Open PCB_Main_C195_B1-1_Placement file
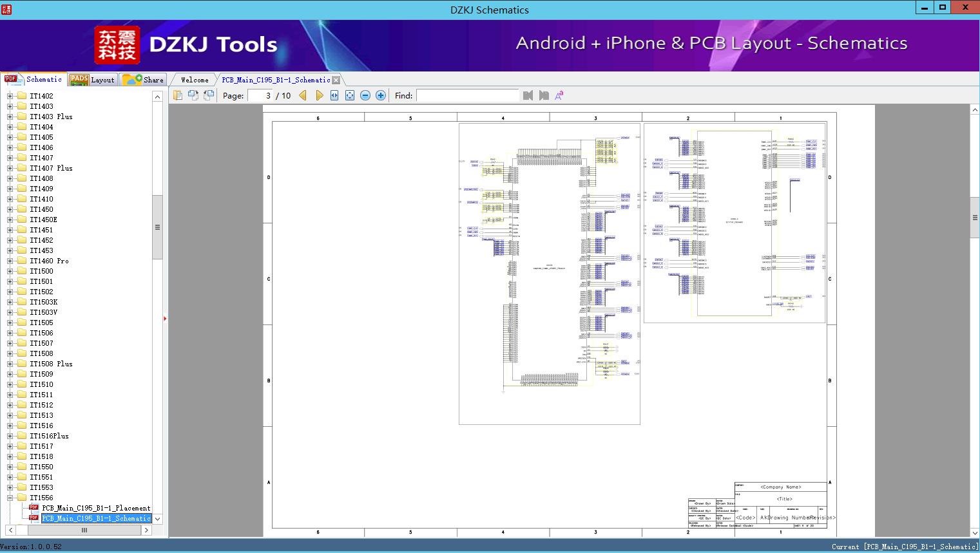The image size is (980, 553). tap(96, 508)
